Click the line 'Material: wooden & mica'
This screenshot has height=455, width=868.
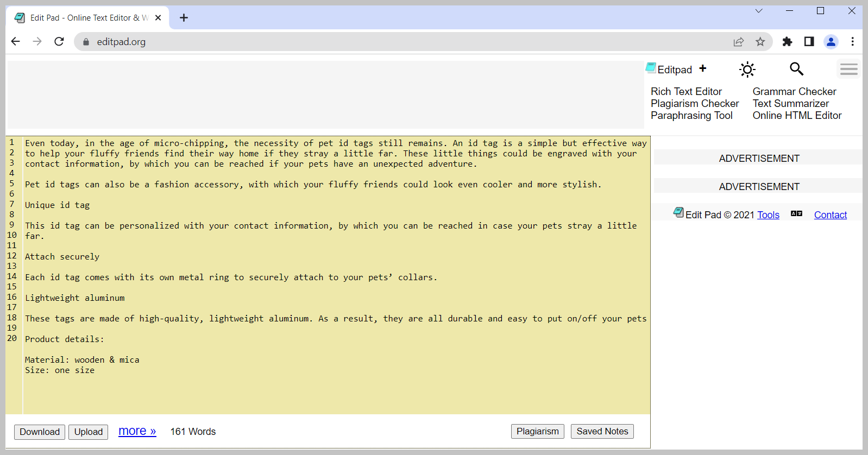point(82,360)
